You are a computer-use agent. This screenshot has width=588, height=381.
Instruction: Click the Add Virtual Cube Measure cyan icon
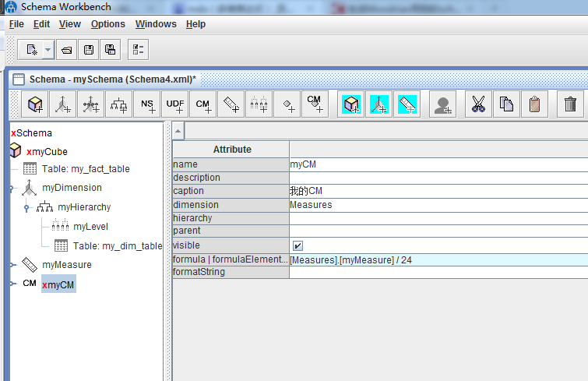(x=407, y=104)
